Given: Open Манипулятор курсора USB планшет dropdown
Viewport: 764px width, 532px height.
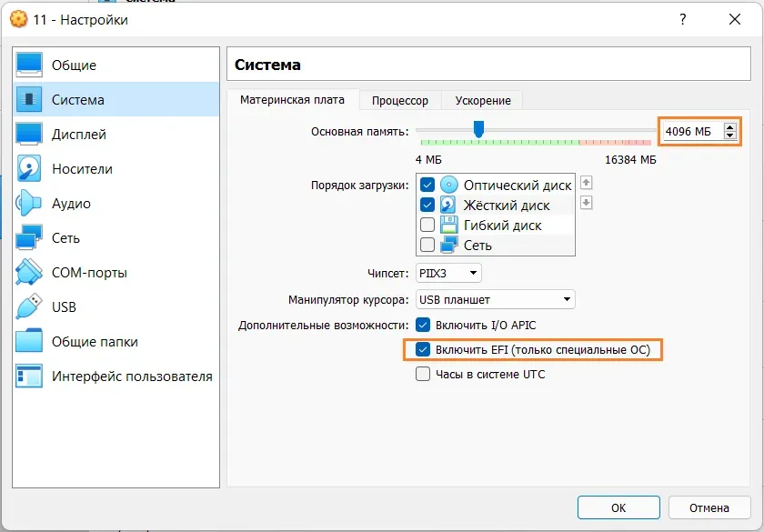Looking at the screenshot, I should [x=496, y=299].
